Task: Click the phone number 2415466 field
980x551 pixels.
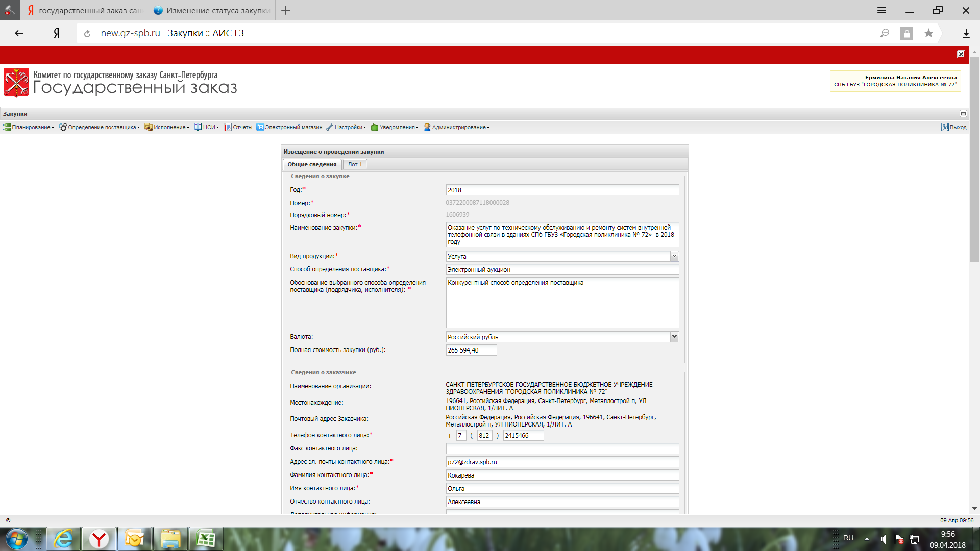Action: (x=523, y=436)
